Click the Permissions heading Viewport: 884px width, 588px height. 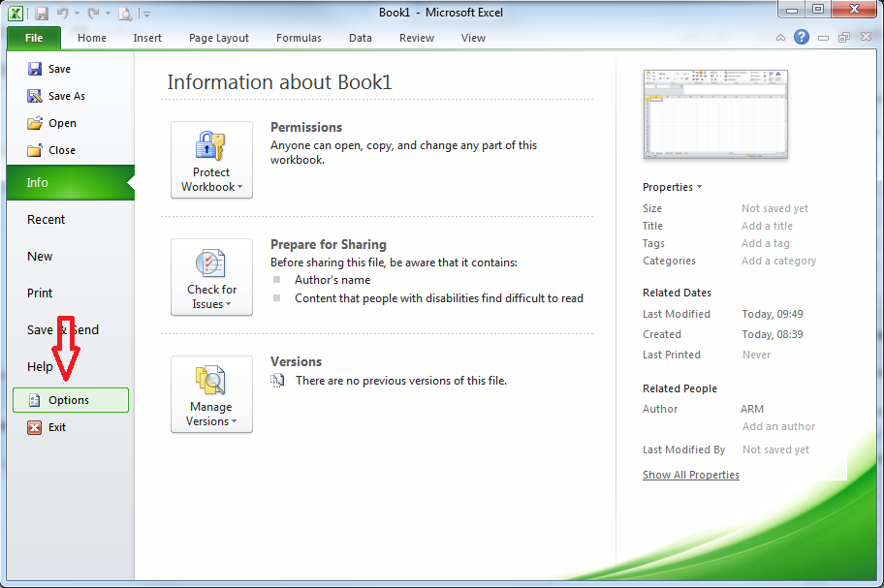(x=306, y=127)
